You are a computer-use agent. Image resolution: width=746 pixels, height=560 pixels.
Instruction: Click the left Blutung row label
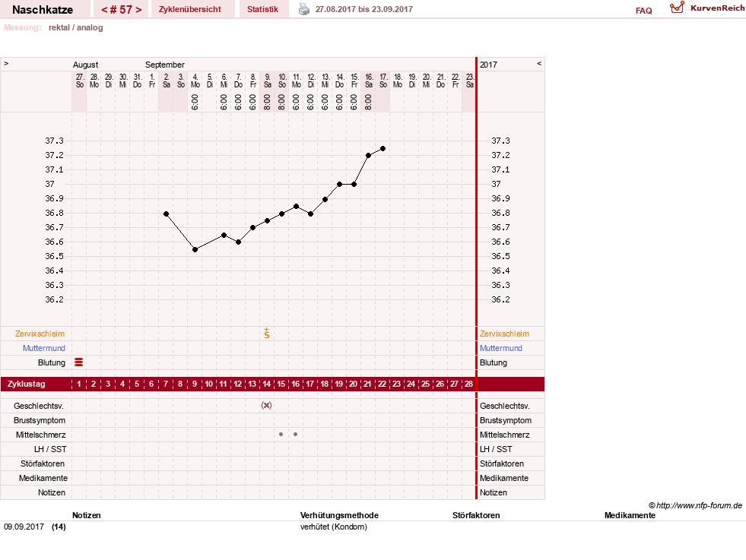click(x=52, y=362)
